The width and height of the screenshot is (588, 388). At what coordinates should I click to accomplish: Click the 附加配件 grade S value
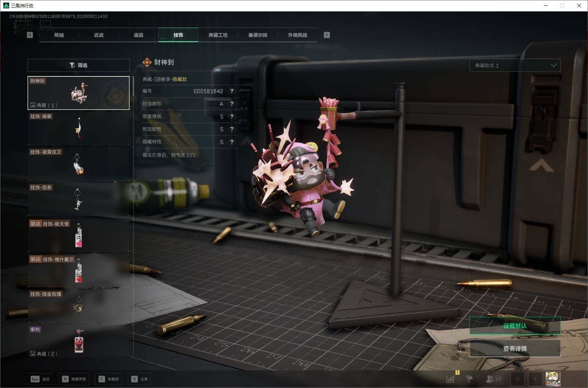[x=221, y=129]
